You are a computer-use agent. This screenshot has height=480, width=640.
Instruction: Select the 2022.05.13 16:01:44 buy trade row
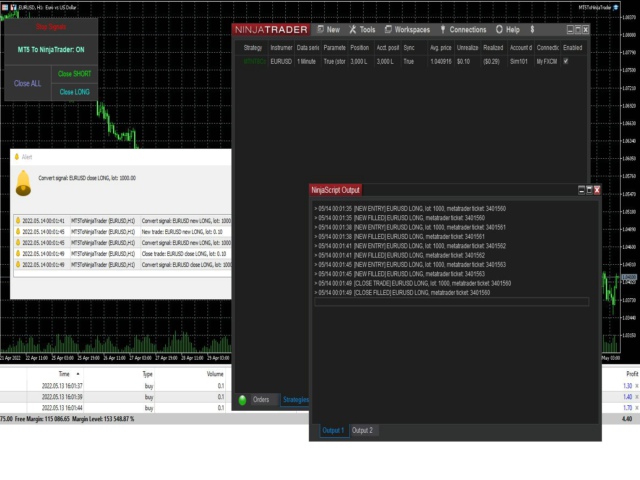[x=116, y=408]
